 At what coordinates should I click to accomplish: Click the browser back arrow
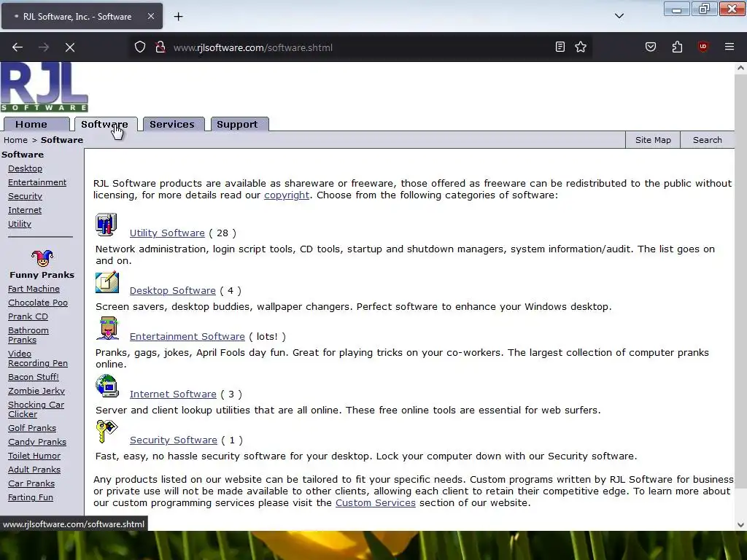(18, 47)
